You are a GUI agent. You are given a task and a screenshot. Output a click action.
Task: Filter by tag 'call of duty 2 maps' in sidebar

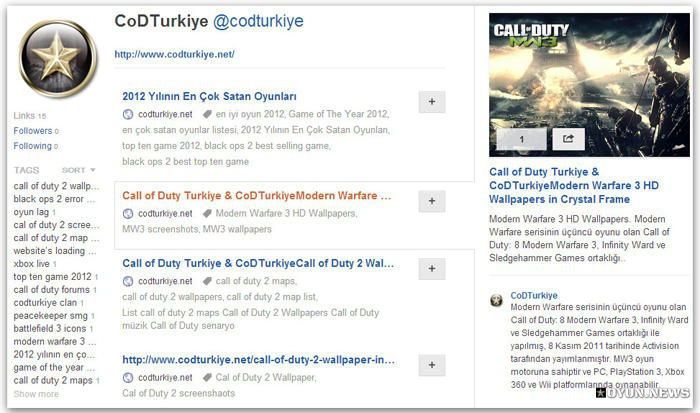click(56, 380)
